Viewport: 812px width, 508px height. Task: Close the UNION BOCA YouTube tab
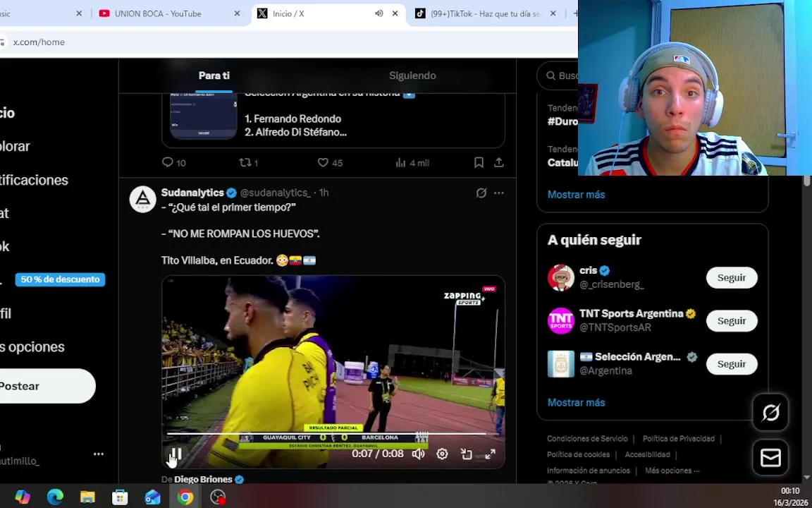point(237,13)
